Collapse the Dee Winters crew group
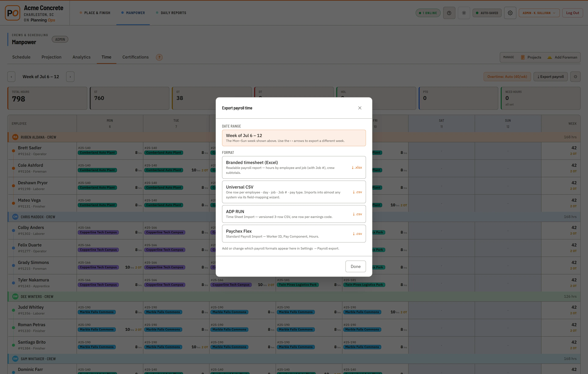Viewport: 588px width, 374px height. (x=294, y=296)
